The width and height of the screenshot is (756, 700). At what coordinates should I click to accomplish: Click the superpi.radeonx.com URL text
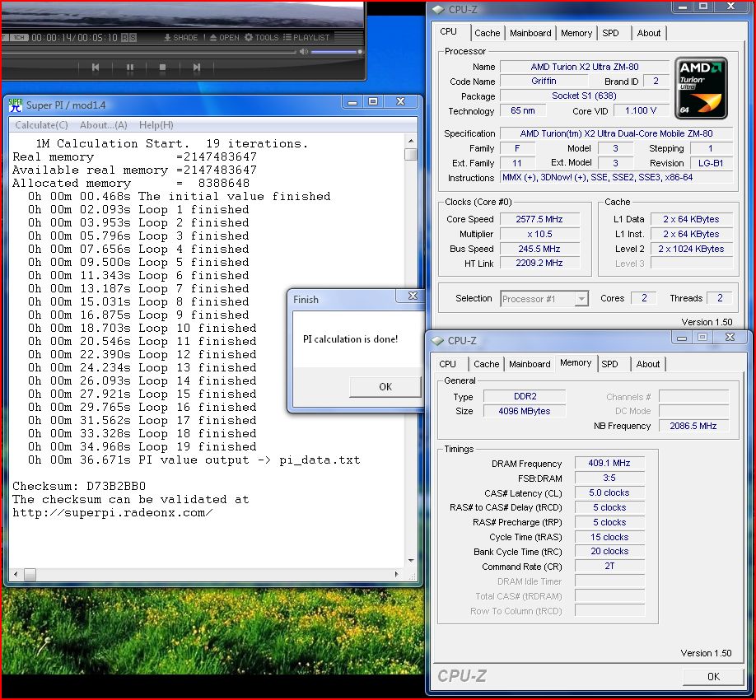pyautogui.click(x=112, y=513)
